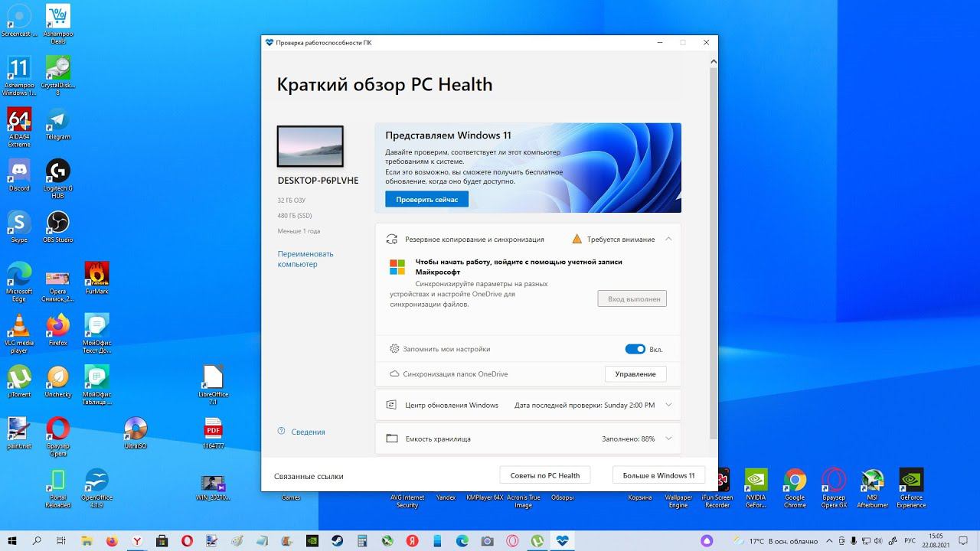Click the Unchecky desktop icon
Viewport: 980px width, 551px height.
[57, 381]
